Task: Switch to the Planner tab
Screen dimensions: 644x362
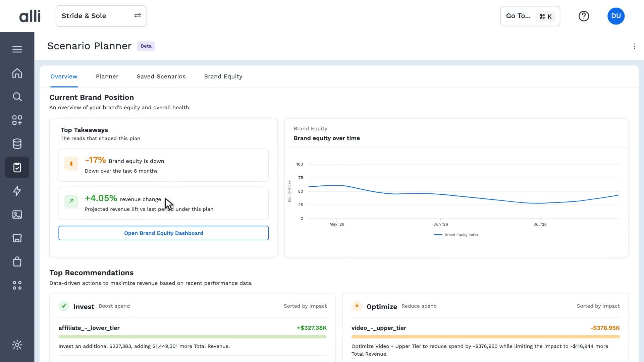Action: pos(107,76)
